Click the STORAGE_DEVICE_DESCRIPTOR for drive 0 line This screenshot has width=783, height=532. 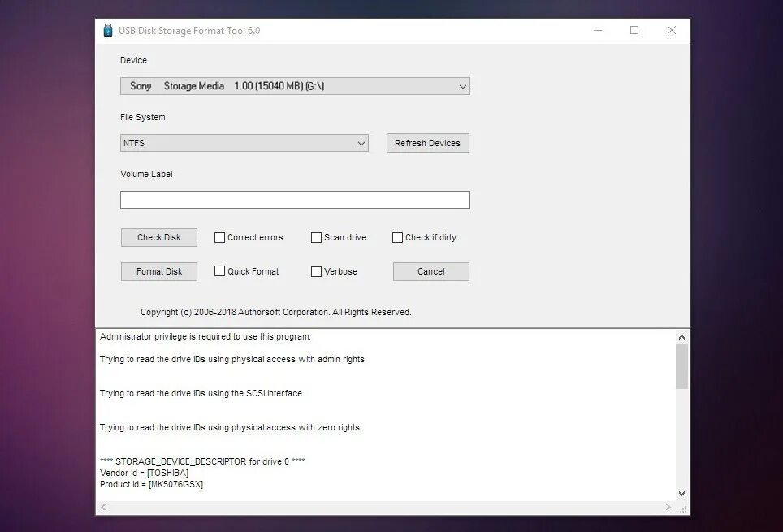202,461
